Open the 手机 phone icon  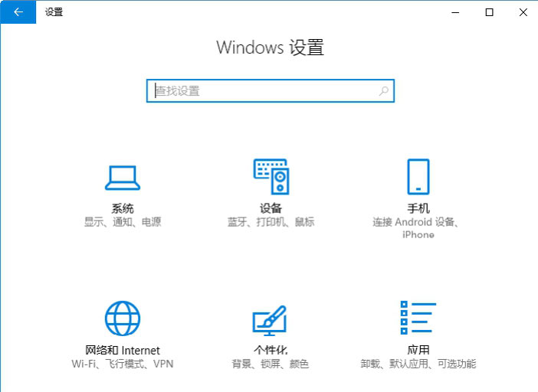point(418,177)
